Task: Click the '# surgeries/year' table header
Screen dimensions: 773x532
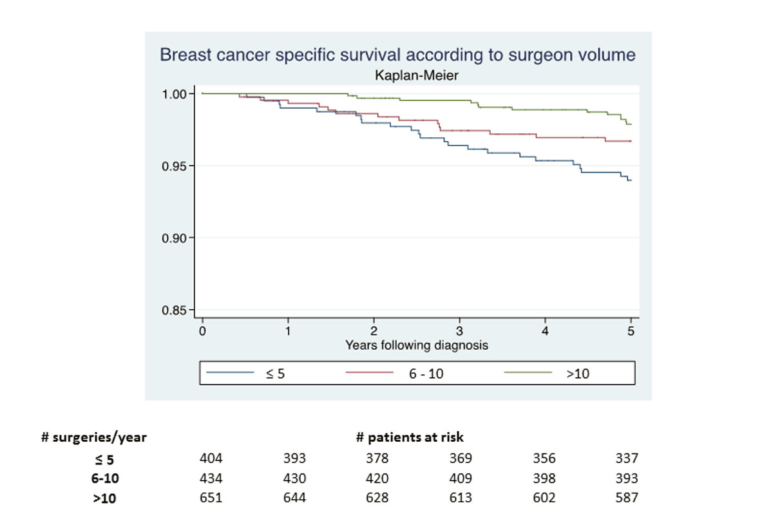Action: pyautogui.click(x=94, y=437)
